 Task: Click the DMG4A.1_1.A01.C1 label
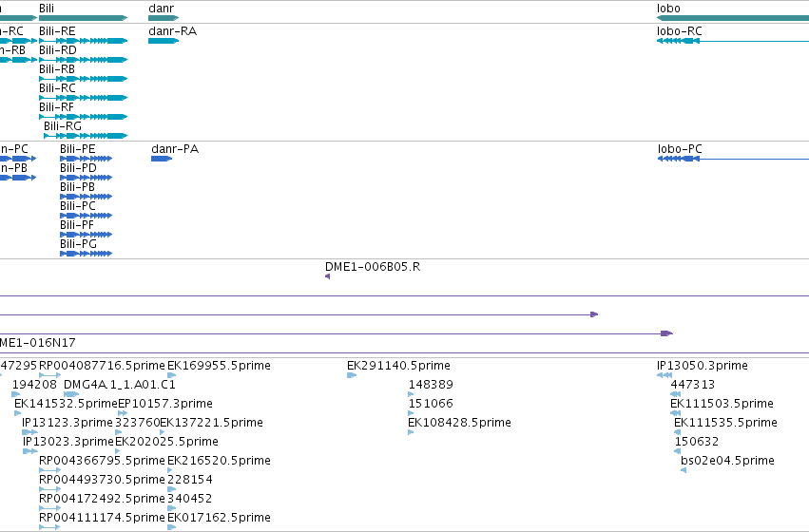[x=120, y=385]
